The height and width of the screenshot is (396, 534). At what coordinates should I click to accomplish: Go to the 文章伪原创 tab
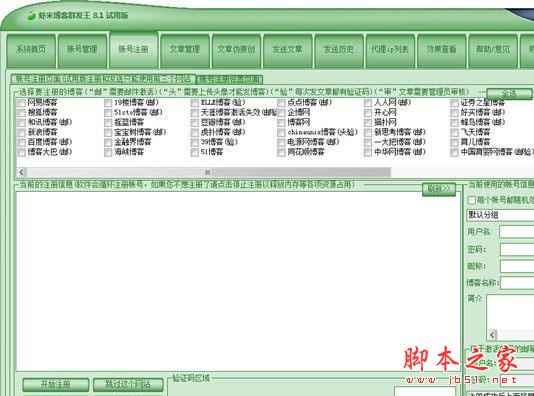236,50
